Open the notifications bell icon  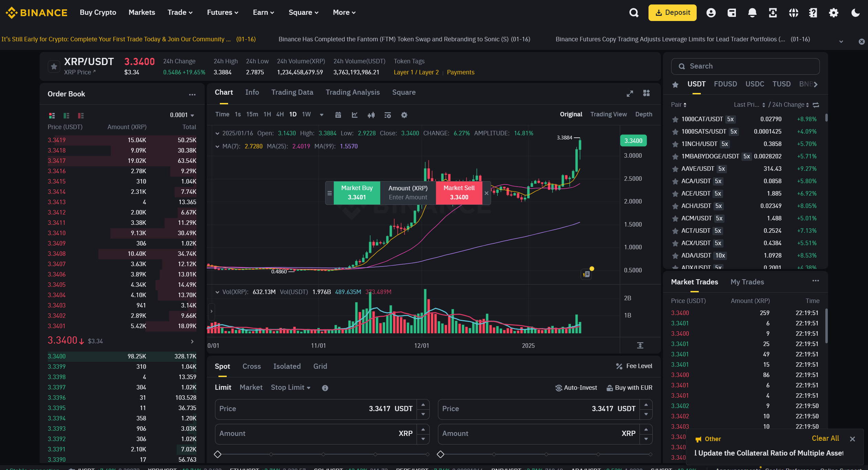(x=752, y=13)
